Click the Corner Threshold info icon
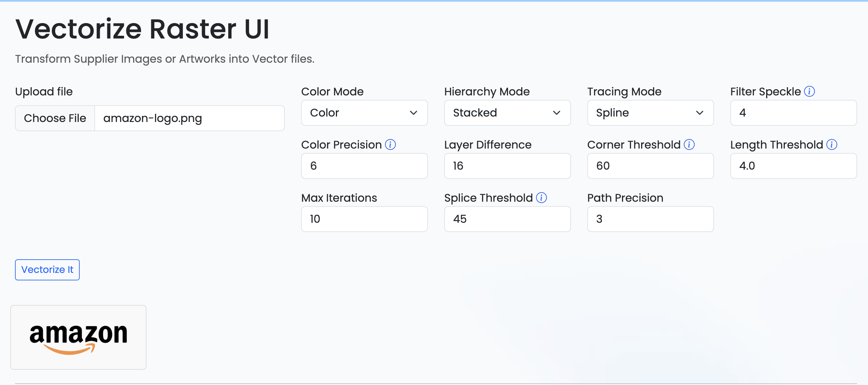The image size is (868, 385). coord(689,144)
